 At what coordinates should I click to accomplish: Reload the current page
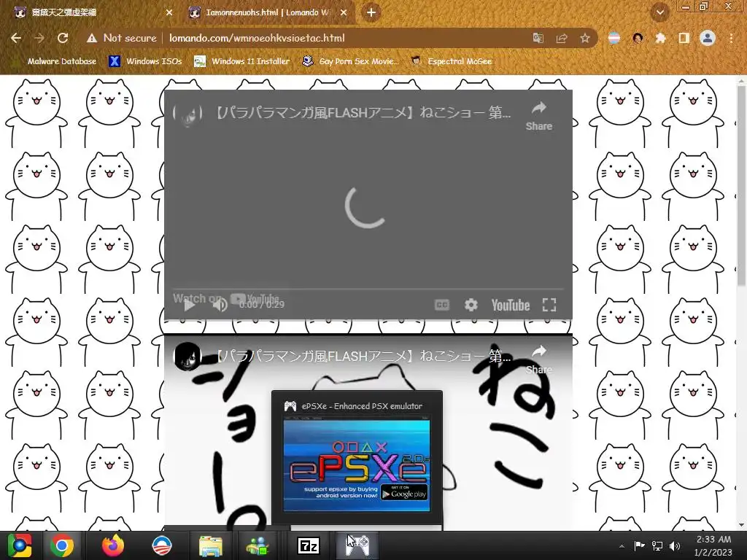click(63, 38)
